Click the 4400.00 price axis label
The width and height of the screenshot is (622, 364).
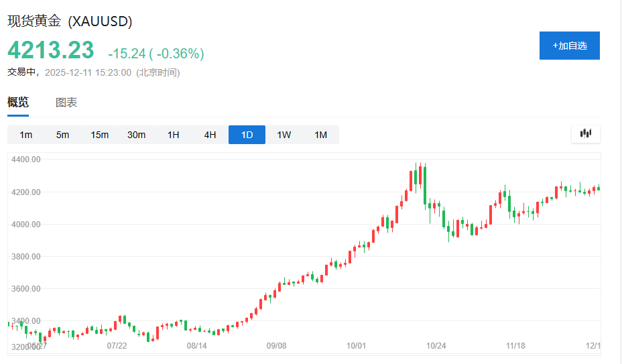coord(25,160)
